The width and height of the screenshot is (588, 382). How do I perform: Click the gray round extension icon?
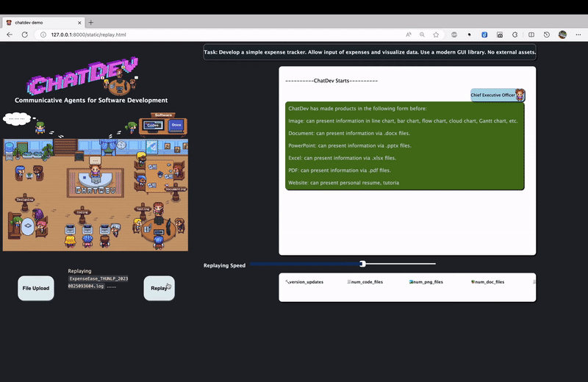pos(454,35)
